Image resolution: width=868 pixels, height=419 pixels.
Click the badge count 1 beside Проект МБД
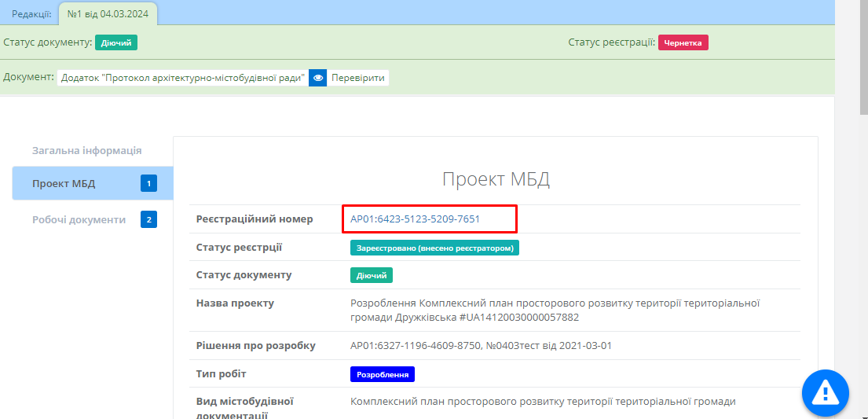click(x=148, y=184)
